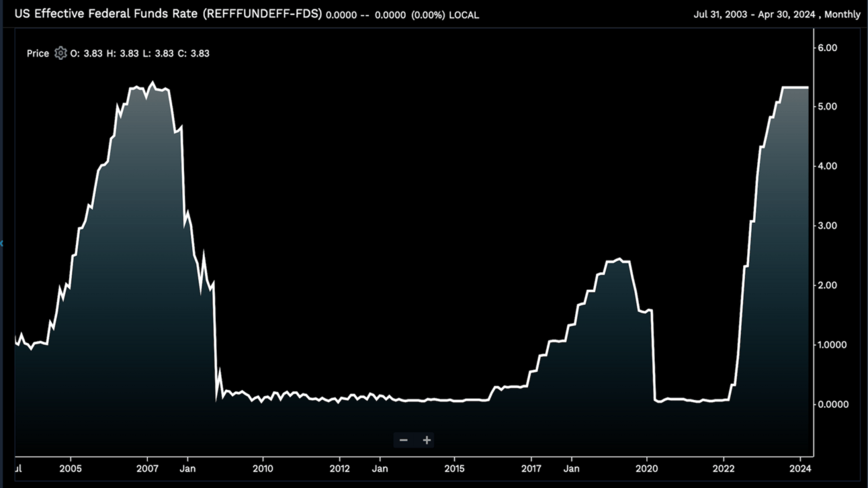Click the 1.0000 y-axis label
The height and width of the screenshot is (488, 868).
tap(832, 344)
